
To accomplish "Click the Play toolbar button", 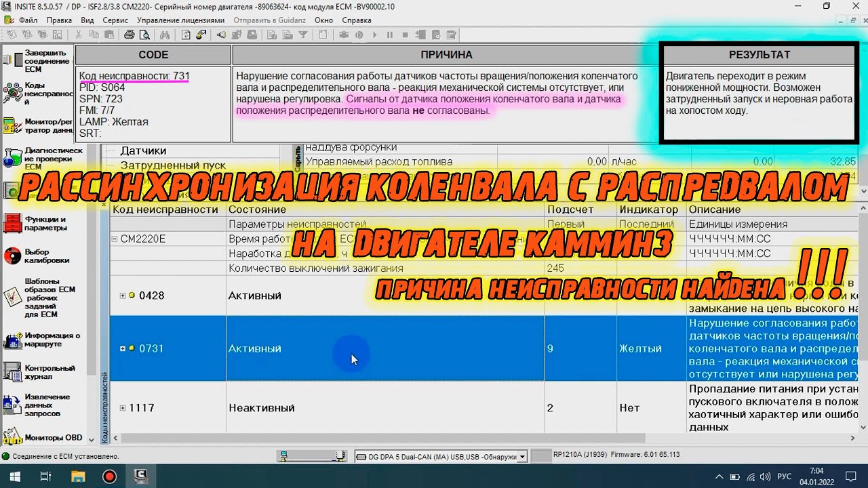I will tap(375, 35).
